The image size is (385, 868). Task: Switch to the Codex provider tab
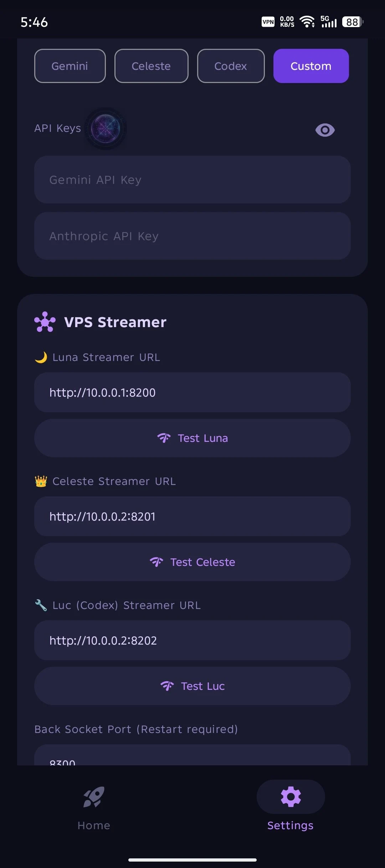tap(230, 66)
